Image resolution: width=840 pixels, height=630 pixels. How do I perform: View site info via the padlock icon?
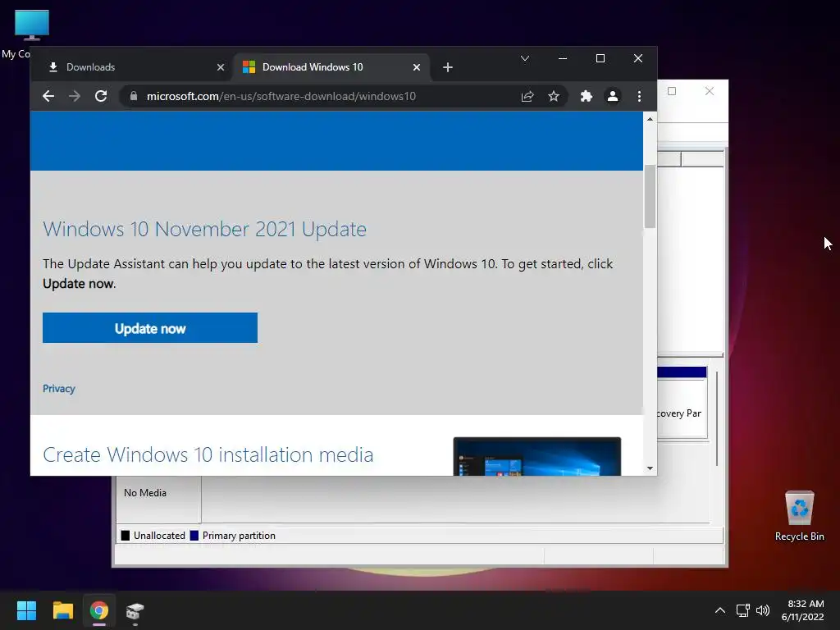coord(134,96)
